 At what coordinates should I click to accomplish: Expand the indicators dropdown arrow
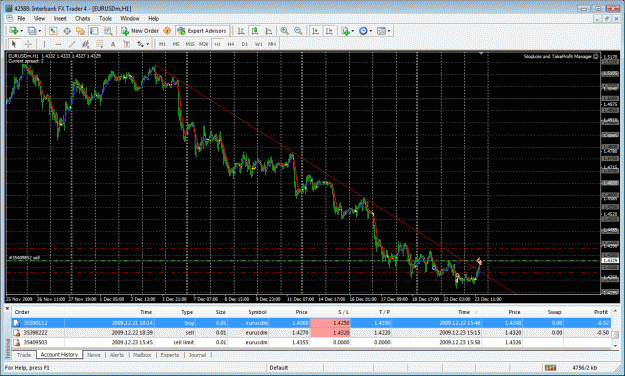click(x=353, y=31)
